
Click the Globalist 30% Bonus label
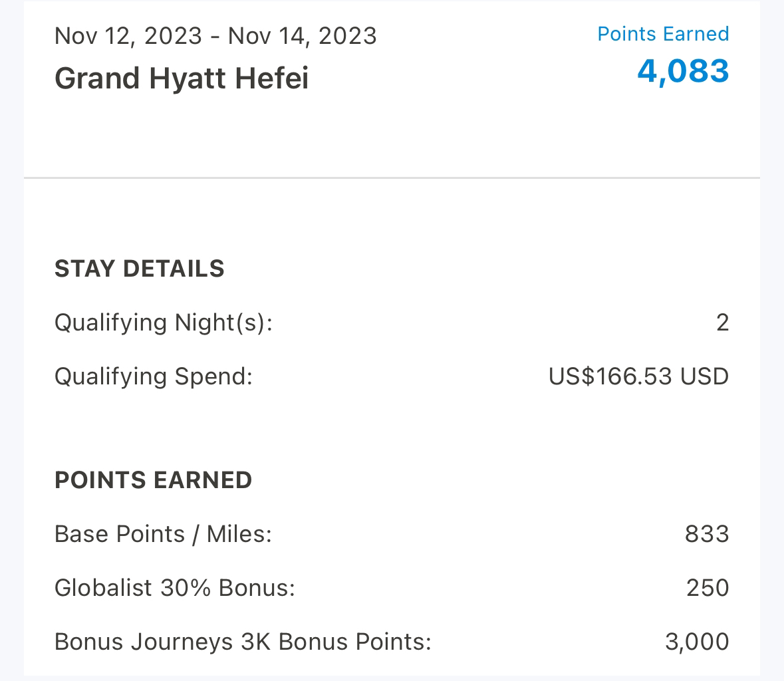point(174,588)
